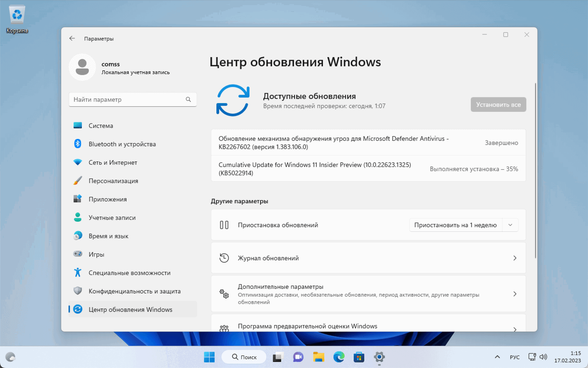Open Bluetooth и устройства settings
588x368 pixels.
click(133, 144)
